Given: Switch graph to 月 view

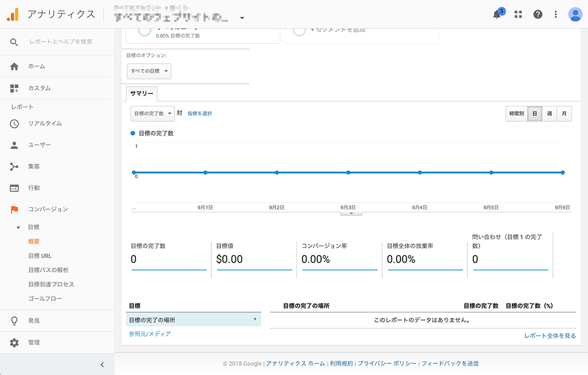Looking at the screenshot, I should (564, 114).
